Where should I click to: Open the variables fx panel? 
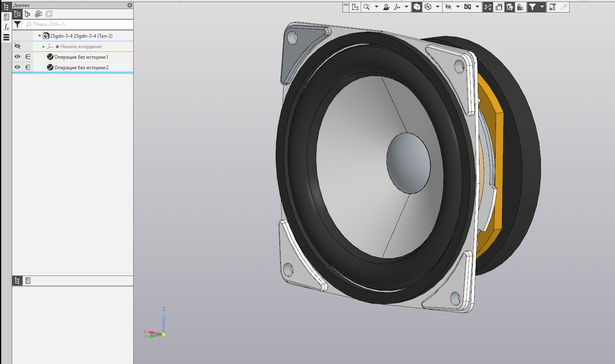pyautogui.click(x=6, y=27)
